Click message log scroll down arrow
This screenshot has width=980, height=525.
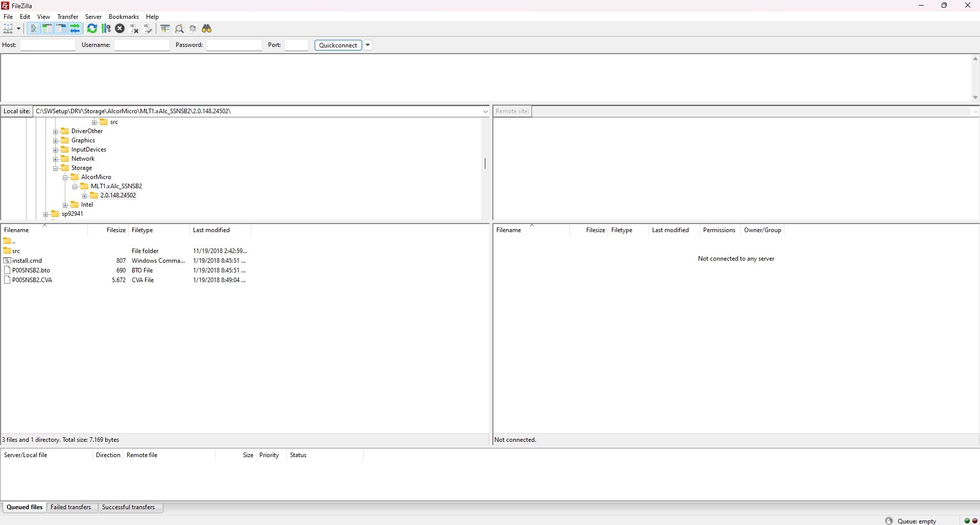[975, 97]
